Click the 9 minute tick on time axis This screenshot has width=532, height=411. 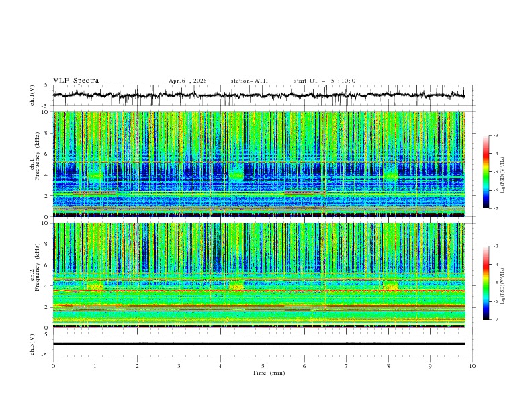[x=430, y=366]
